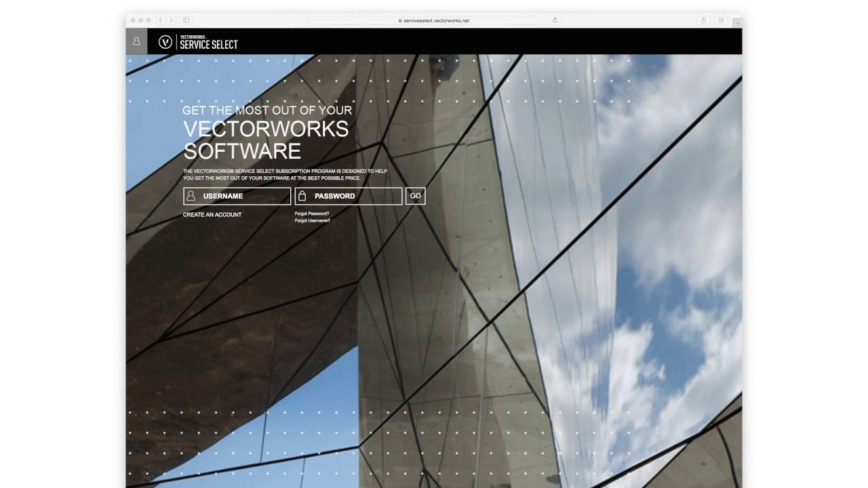Click the Username input field

(x=237, y=196)
